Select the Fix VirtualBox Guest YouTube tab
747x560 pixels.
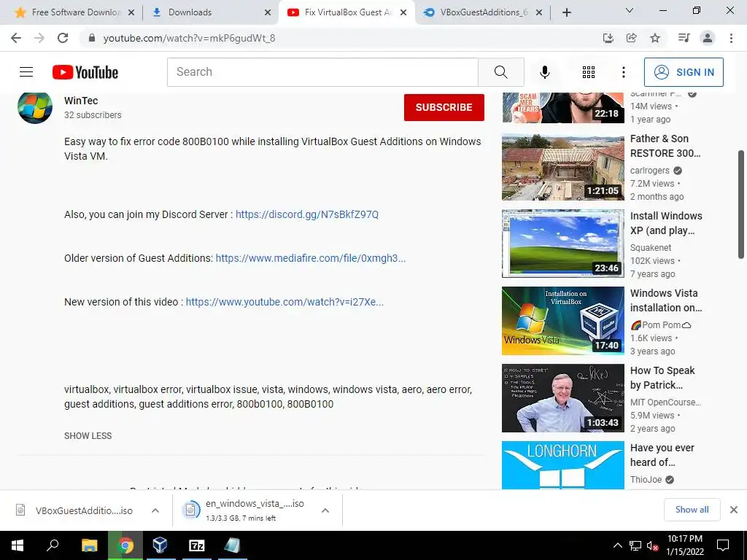coord(347,12)
